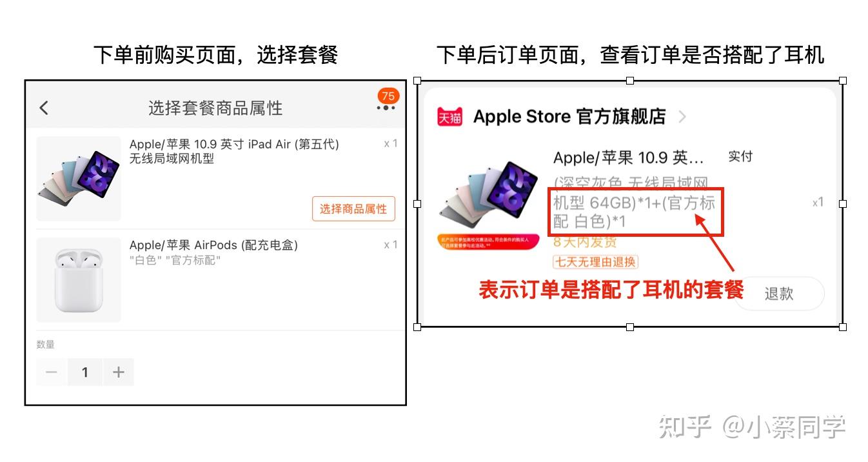
Task: Click top-middle selection handle of order image
Action: point(630,81)
